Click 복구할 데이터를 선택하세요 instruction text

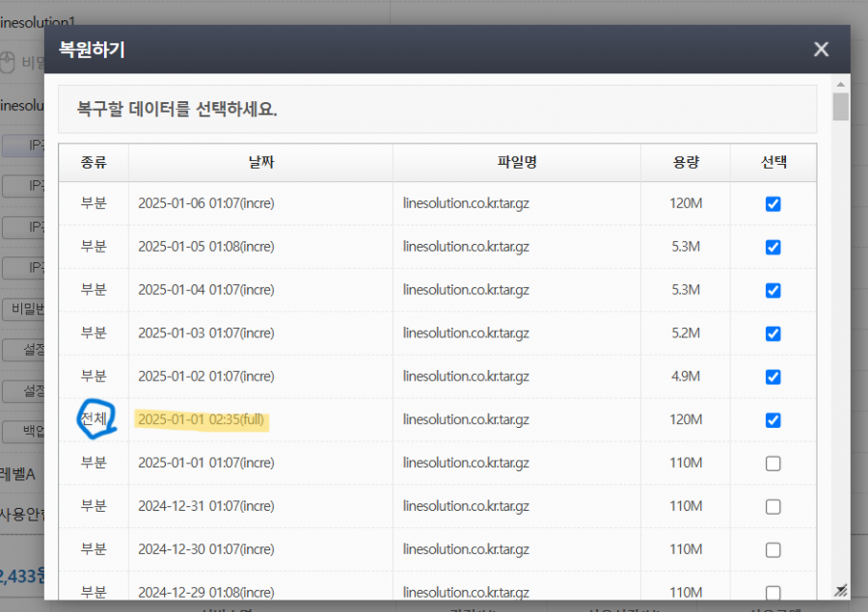(x=176, y=109)
